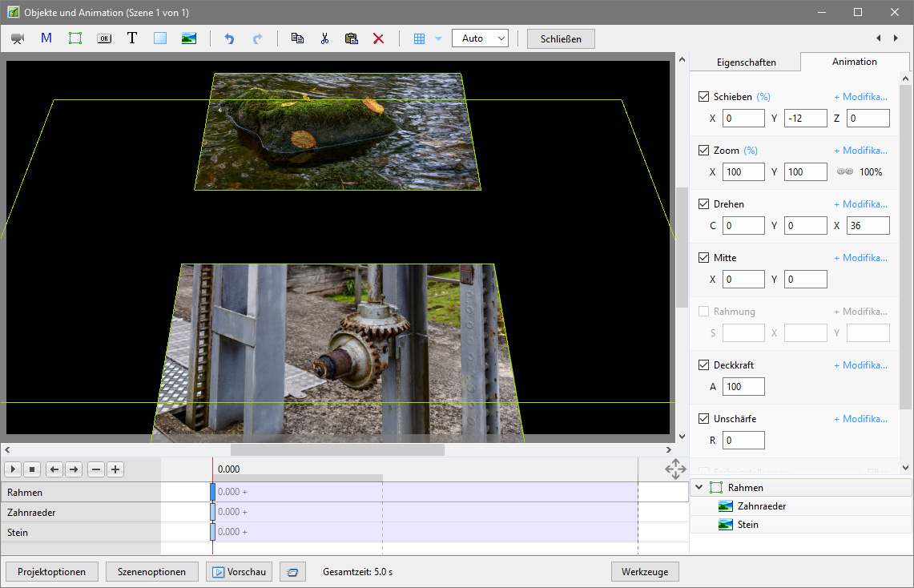Uncheck the Schieben checkbox
This screenshot has height=588, width=914.
tap(704, 97)
